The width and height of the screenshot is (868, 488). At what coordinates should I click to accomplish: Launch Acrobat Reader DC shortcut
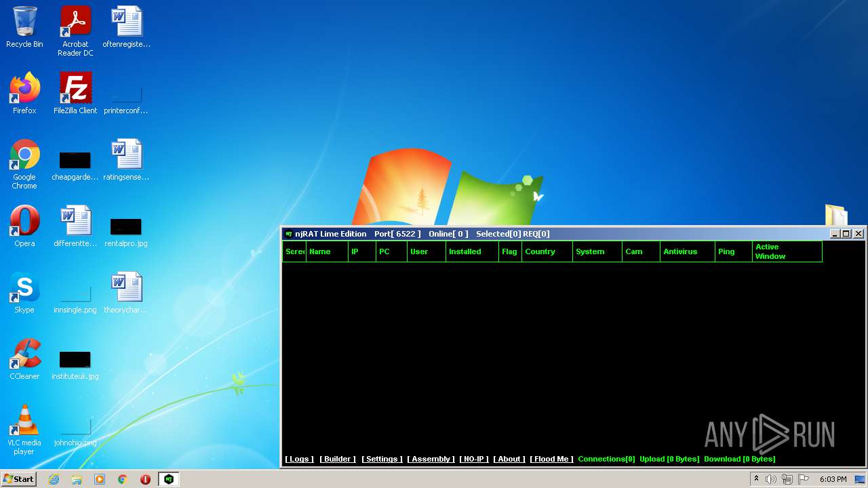coord(75,31)
